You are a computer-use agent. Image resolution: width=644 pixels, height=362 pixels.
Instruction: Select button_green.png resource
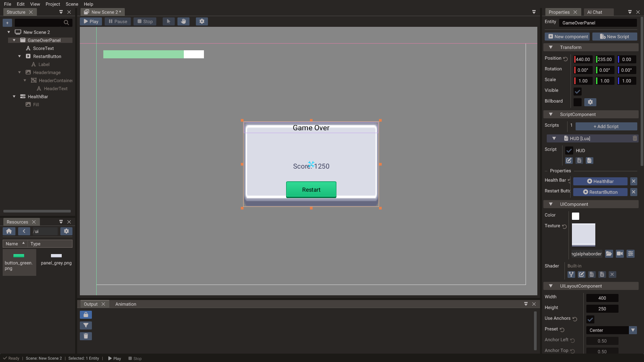tap(19, 262)
